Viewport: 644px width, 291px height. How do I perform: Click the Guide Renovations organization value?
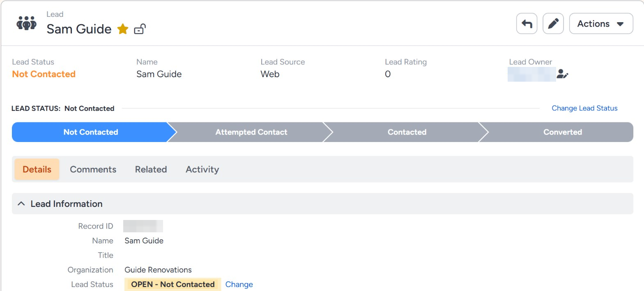(x=158, y=270)
